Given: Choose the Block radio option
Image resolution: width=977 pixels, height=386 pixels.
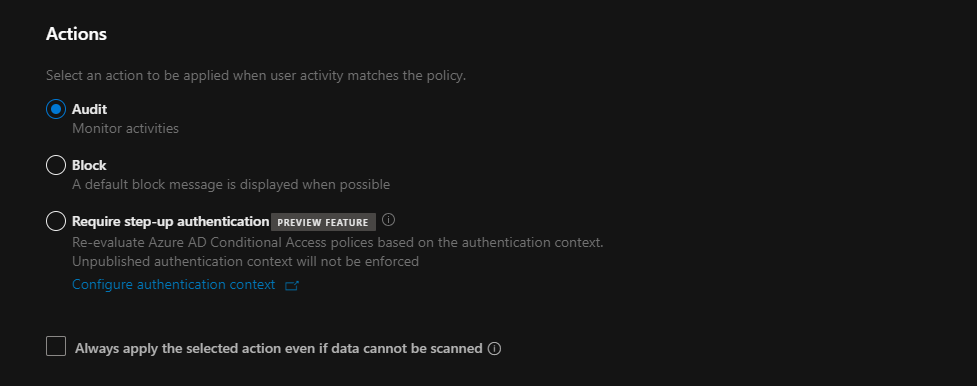Looking at the screenshot, I should tap(56, 165).
